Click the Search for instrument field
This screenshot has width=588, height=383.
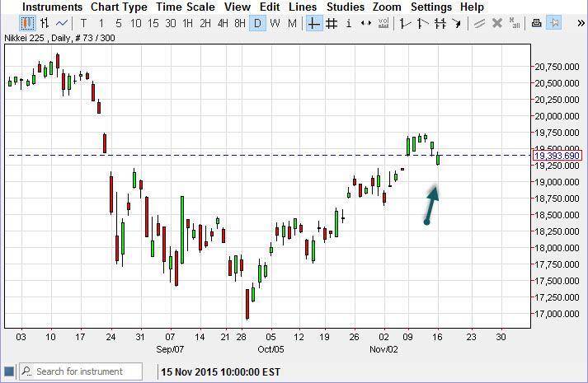[87, 371]
